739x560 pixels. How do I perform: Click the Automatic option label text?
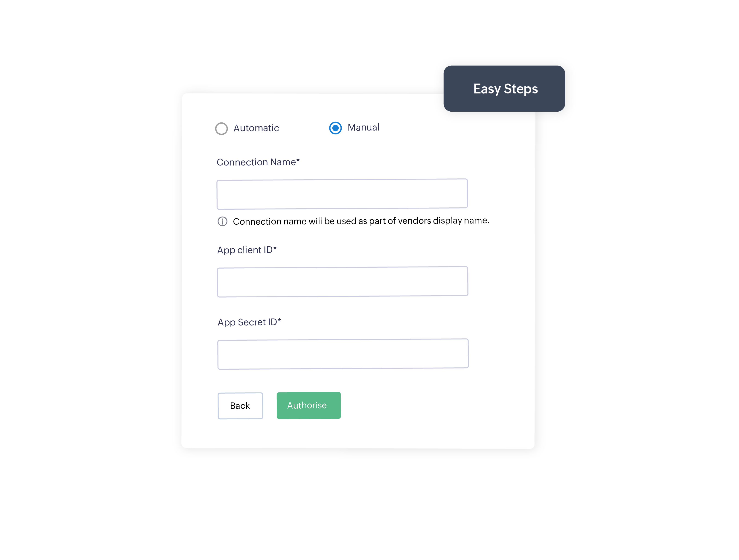pyautogui.click(x=256, y=128)
